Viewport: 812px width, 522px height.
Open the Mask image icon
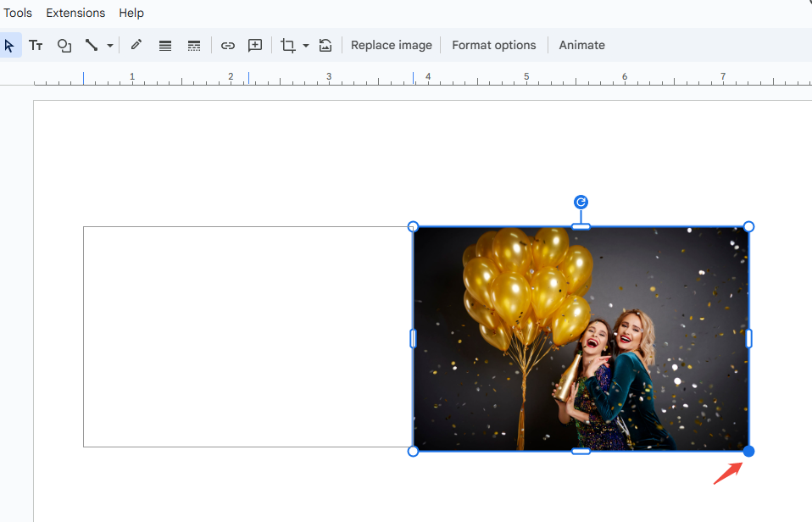[325, 45]
